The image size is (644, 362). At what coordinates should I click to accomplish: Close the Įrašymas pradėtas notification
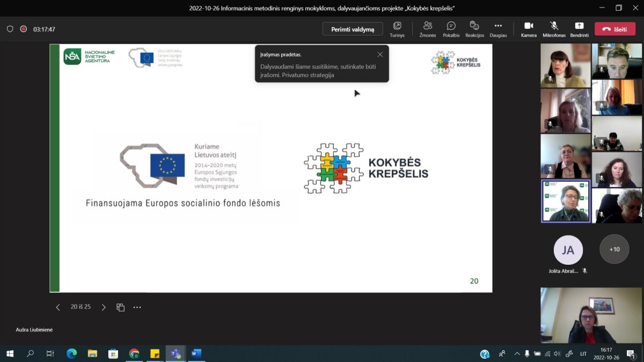(380, 54)
